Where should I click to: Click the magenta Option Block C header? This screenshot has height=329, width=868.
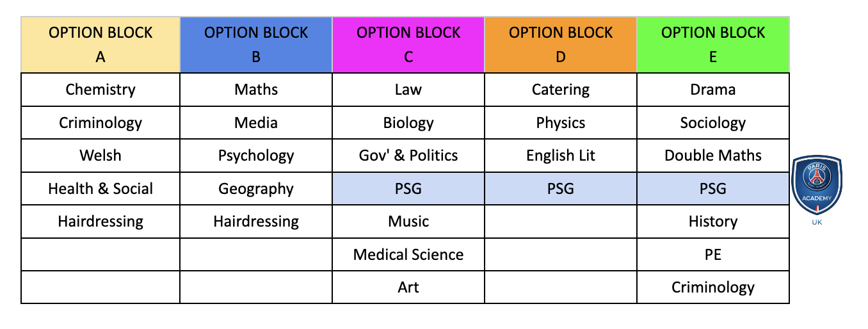408,45
